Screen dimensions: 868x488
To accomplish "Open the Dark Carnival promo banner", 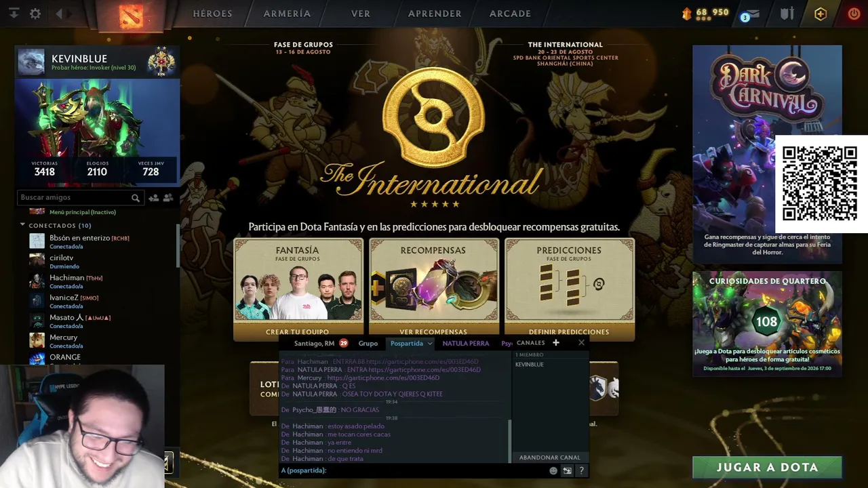I will (767, 154).
